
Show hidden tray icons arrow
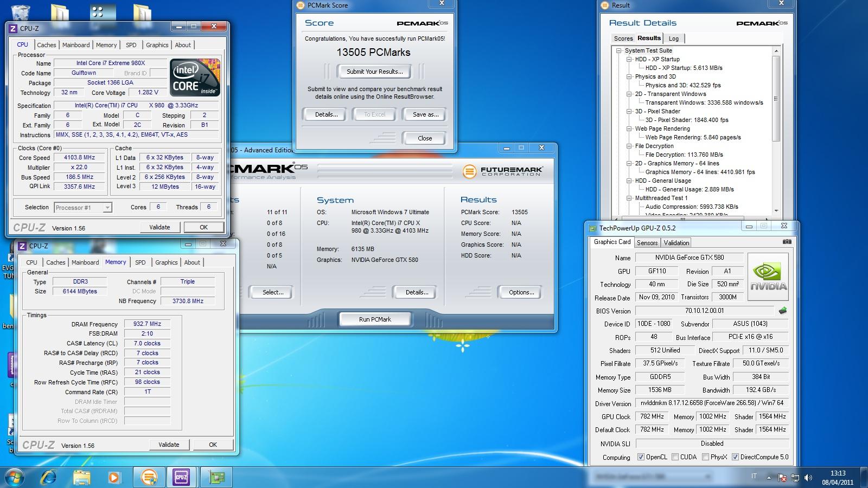(769, 478)
